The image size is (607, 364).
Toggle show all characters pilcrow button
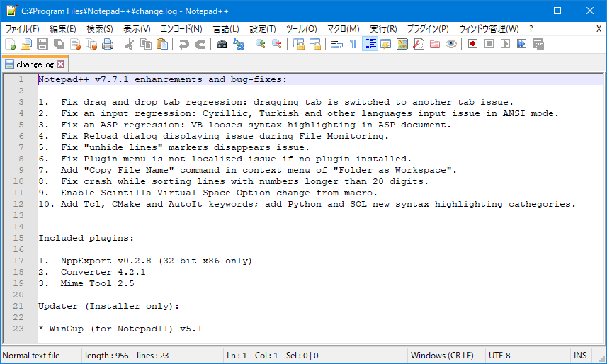pyautogui.click(x=353, y=44)
